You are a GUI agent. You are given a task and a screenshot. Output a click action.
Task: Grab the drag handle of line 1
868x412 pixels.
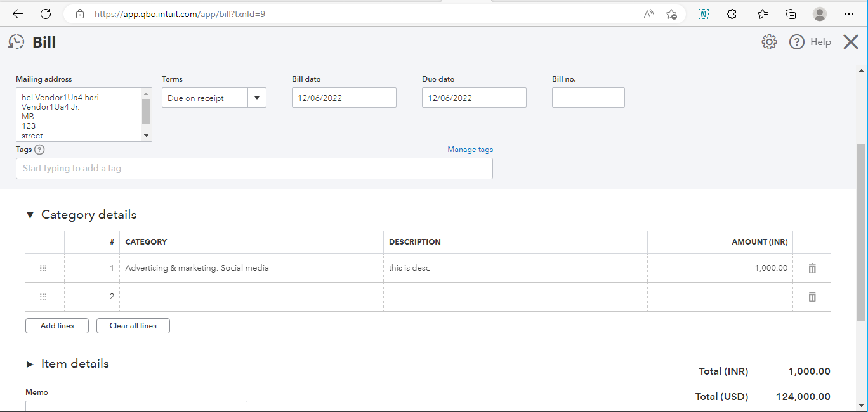pos(43,268)
